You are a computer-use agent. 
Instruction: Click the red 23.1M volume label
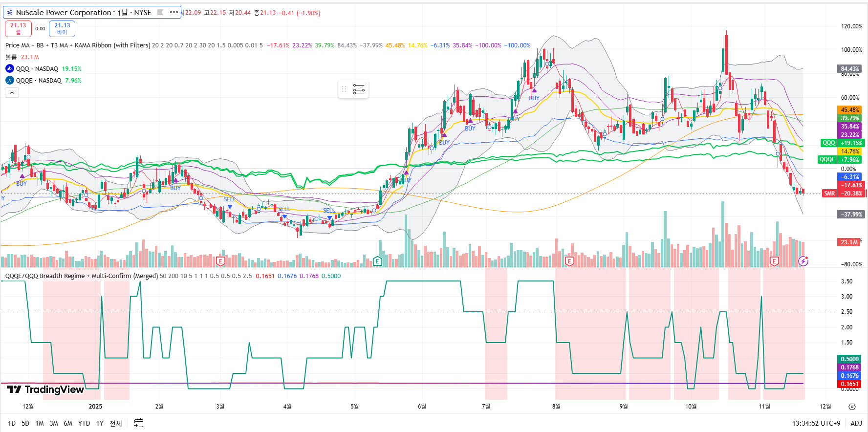849,242
